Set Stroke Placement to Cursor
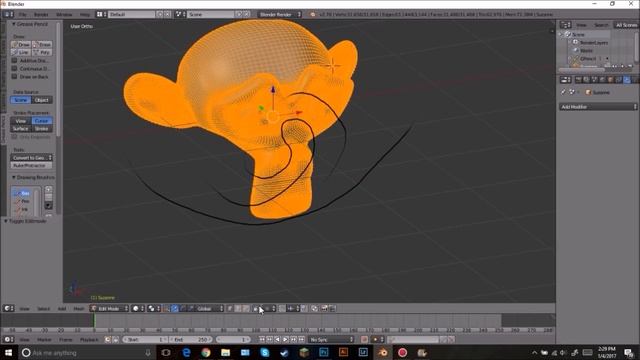 point(42,121)
